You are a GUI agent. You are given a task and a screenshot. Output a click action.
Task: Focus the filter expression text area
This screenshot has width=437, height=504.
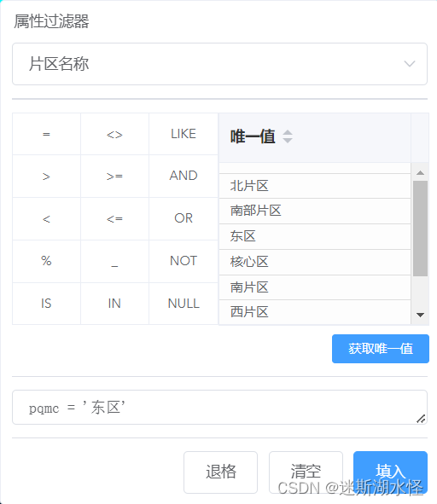[219, 408]
